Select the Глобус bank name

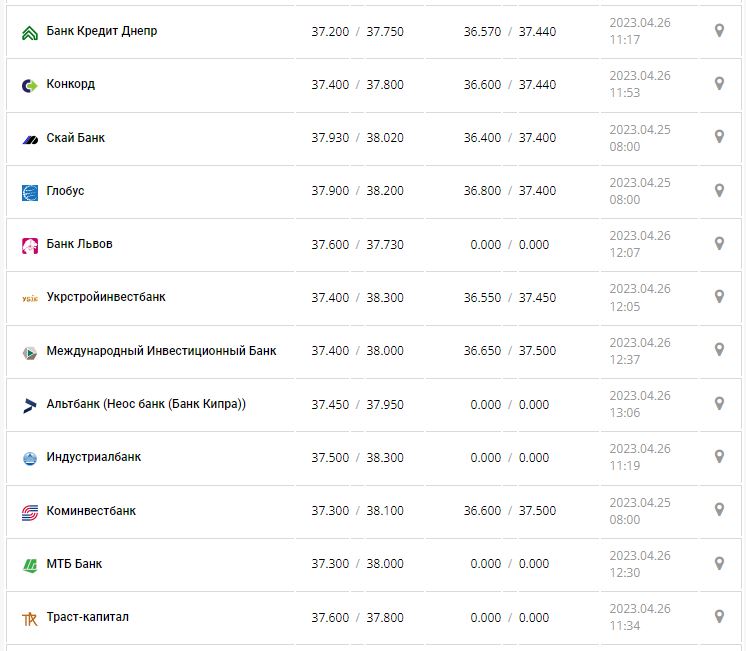(65, 190)
